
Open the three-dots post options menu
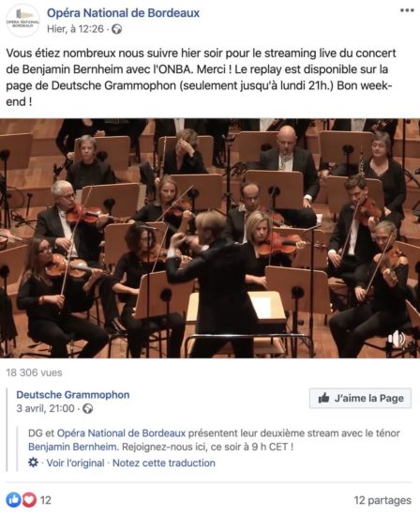407,10
